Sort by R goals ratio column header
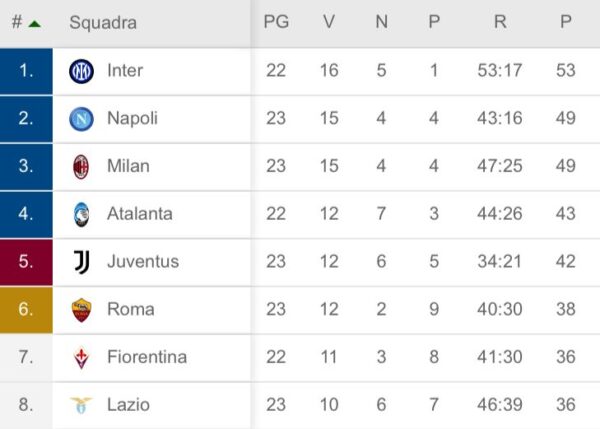Viewport: 600px width, 429px height. tap(500, 22)
